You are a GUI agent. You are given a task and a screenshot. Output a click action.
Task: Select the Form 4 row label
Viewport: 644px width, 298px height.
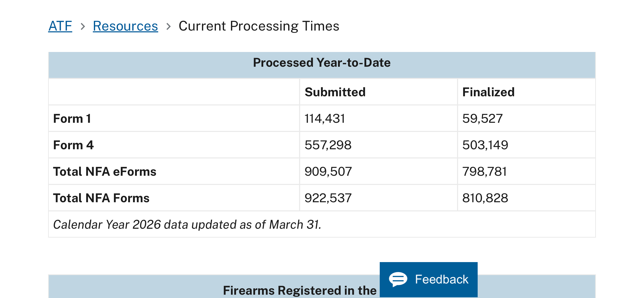coord(74,145)
